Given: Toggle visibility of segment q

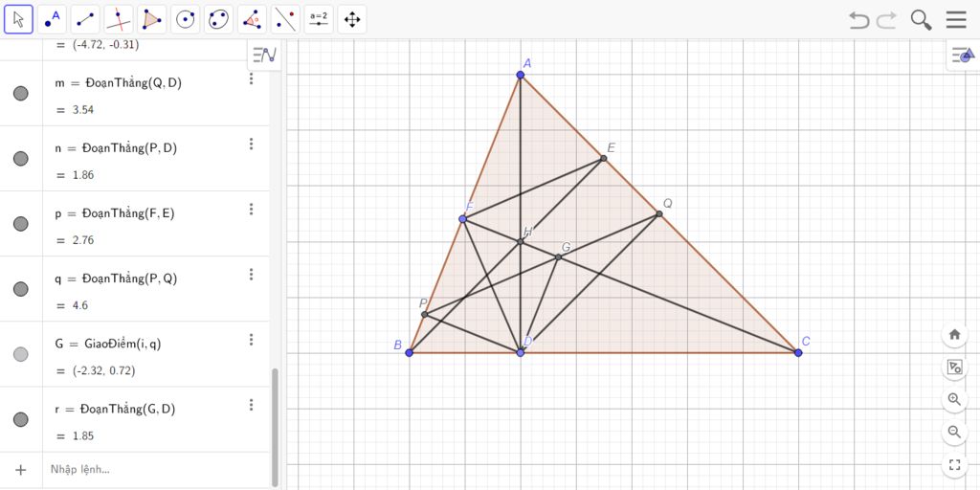Looking at the screenshot, I should [x=21, y=289].
